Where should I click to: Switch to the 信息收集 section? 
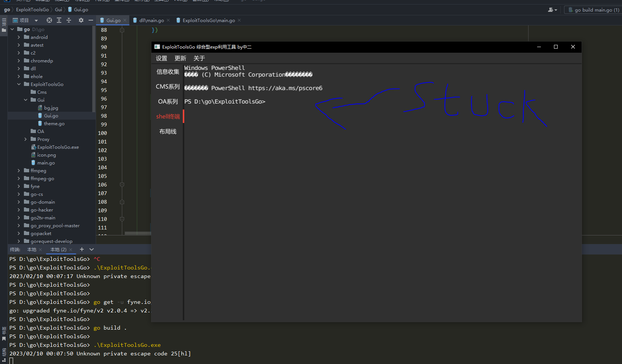(x=167, y=71)
